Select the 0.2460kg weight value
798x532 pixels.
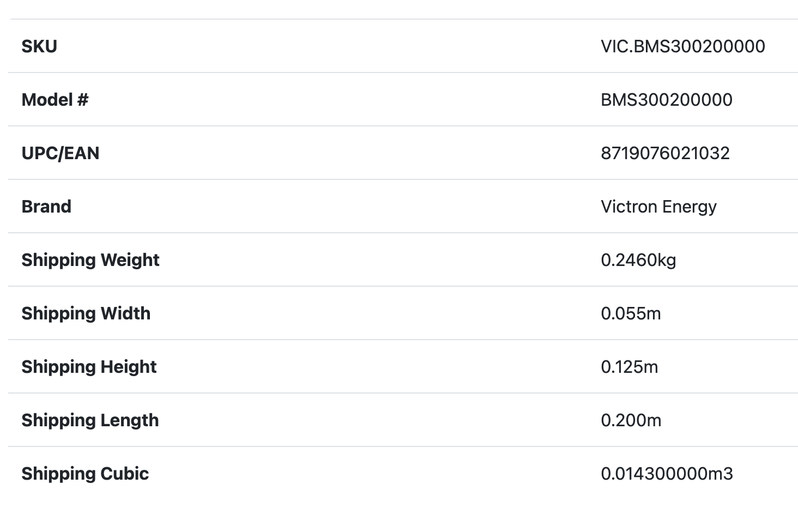tap(638, 260)
